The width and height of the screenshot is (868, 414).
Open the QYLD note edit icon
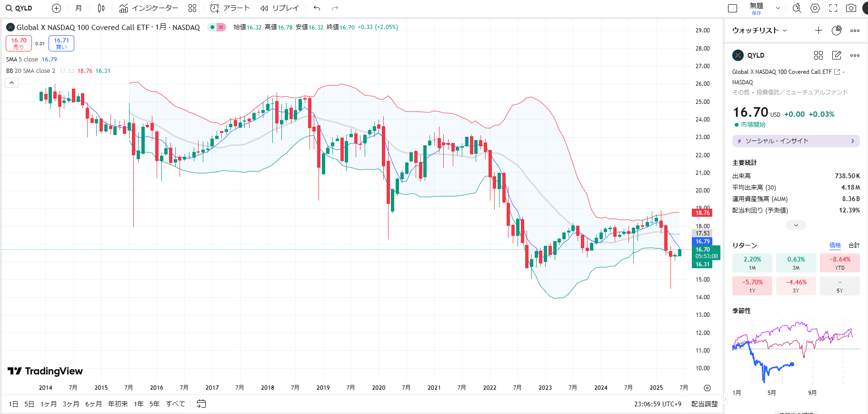(837, 55)
